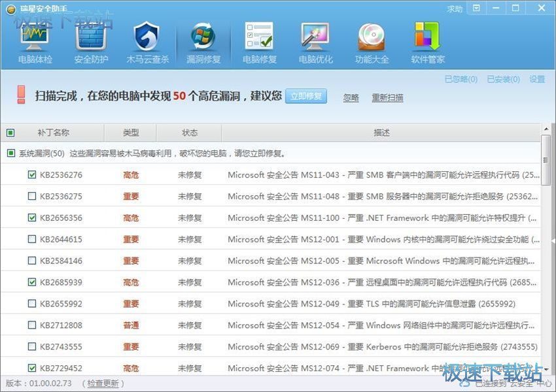Click the 重新扫描 rescan link
This screenshot has height=392, width=556.
(x=387, y=97)
